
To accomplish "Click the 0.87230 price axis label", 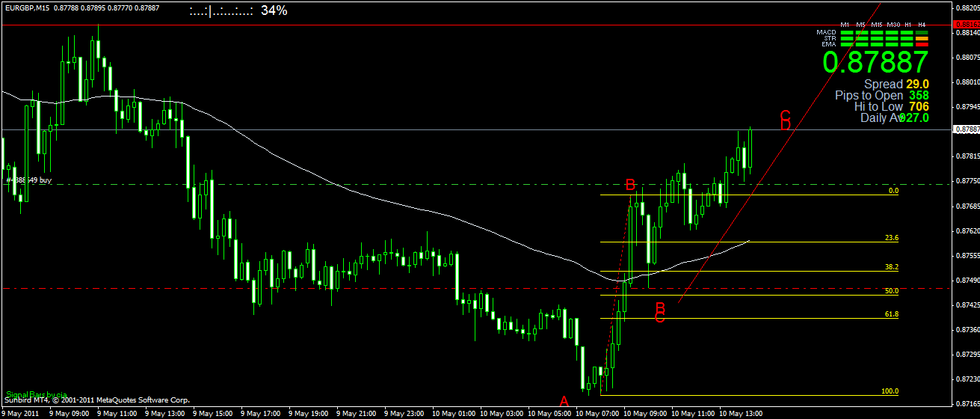I will click(x=967, y=379).
